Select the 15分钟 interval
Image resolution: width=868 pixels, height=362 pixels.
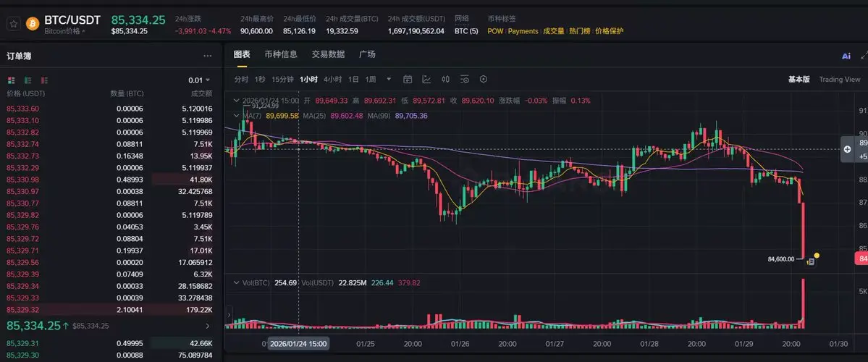pyautogui.click(x=282, y=79)
